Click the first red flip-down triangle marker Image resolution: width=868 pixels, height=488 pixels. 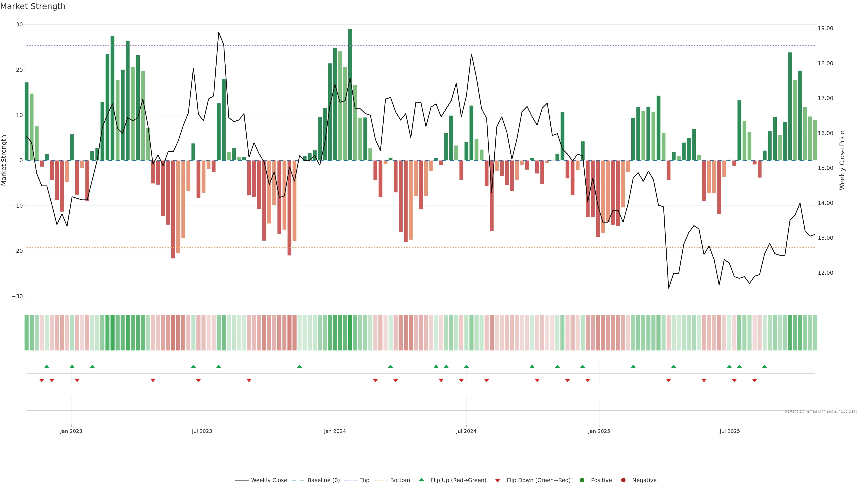pos(42,380)
